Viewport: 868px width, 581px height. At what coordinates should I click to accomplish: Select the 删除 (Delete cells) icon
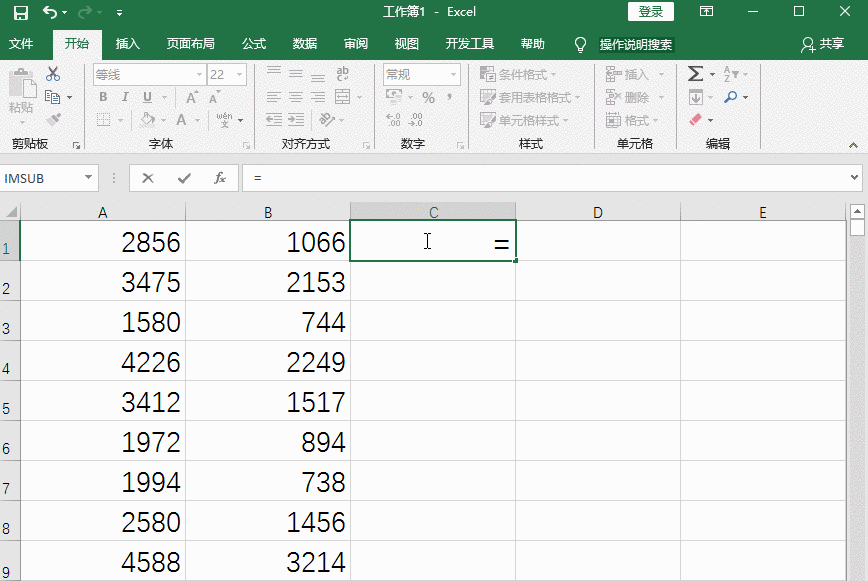pos(630,97)
